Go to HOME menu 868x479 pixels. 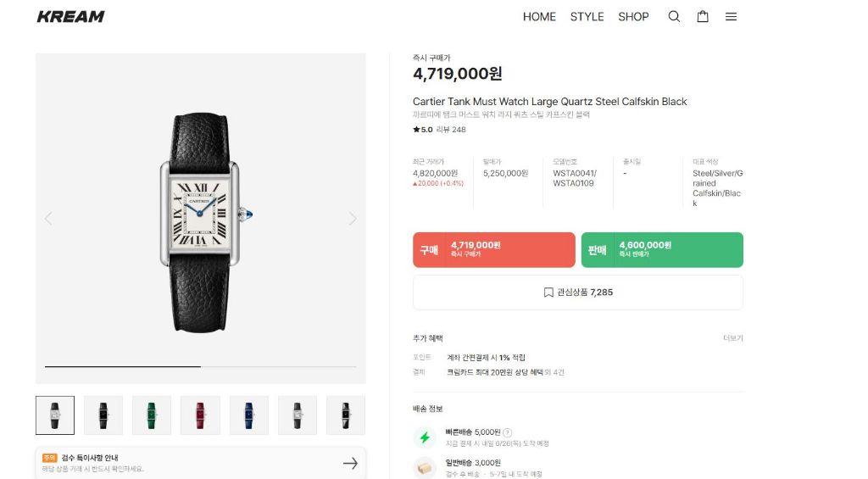point(539,17)
